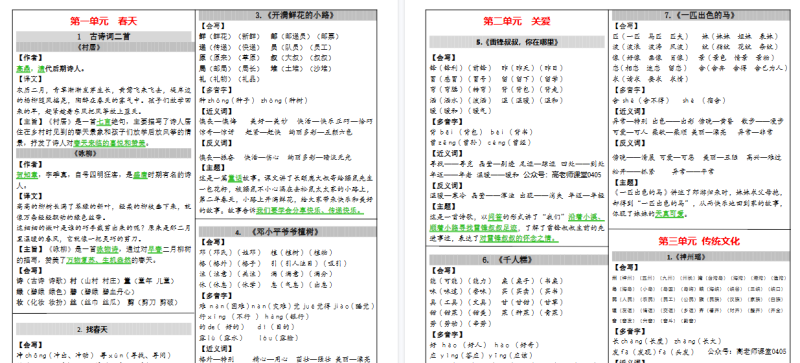800x363 pixels.
Task: Click the red heading 第二单元 关爱
Action: pyautogui.click(x=517, y=21)
